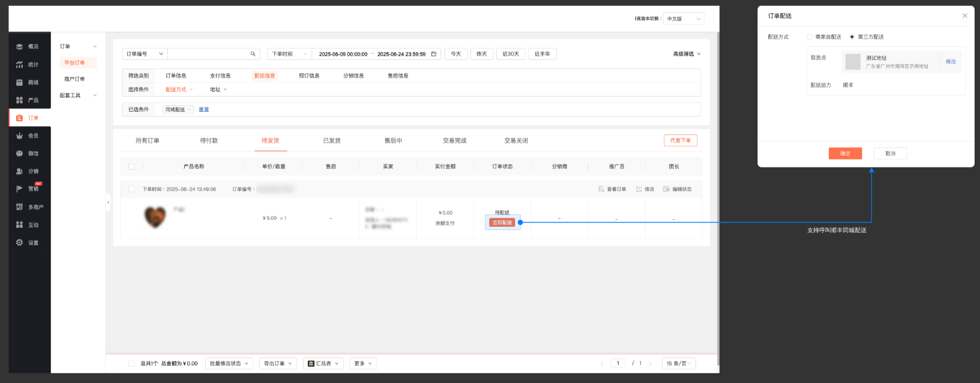Open the 互动 interaction sidebar icon
The image size is (980, 383).
(x=19, y=225)
